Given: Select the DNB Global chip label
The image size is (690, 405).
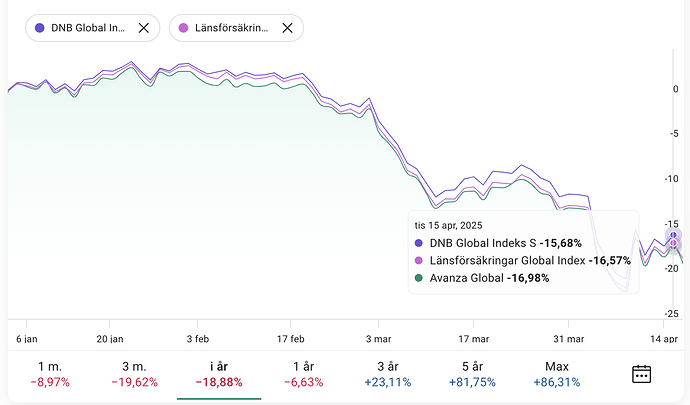Looking at the screenshot, I should (x=90, y=28).
